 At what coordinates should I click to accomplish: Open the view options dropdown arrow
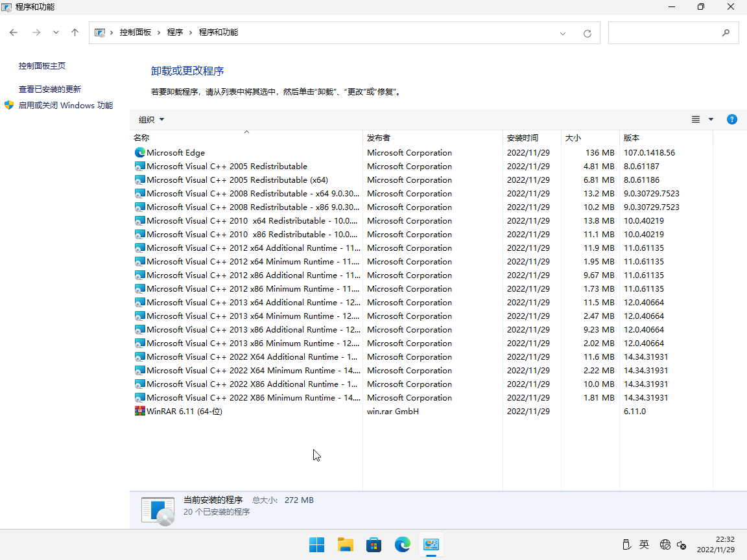tap(711, 119)
